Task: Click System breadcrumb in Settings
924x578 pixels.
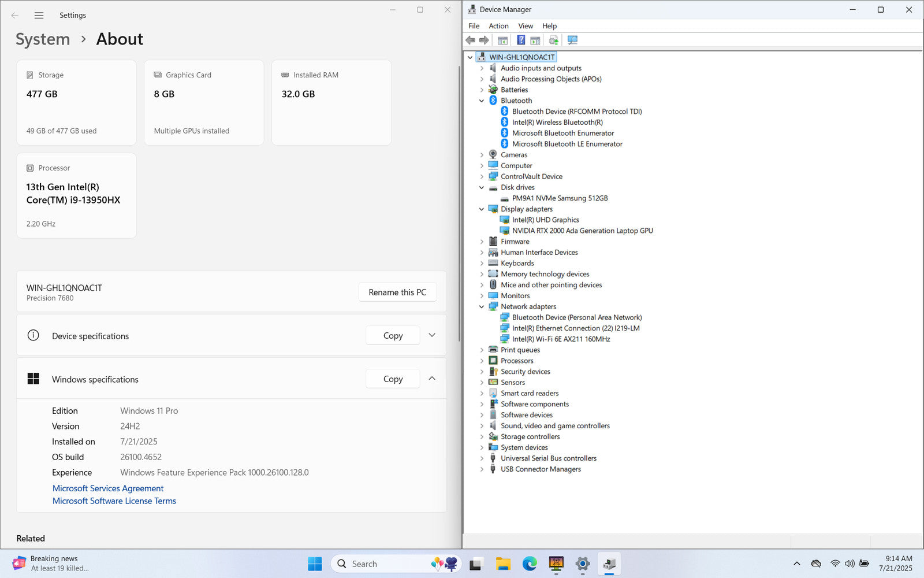Action: point(43,39)
